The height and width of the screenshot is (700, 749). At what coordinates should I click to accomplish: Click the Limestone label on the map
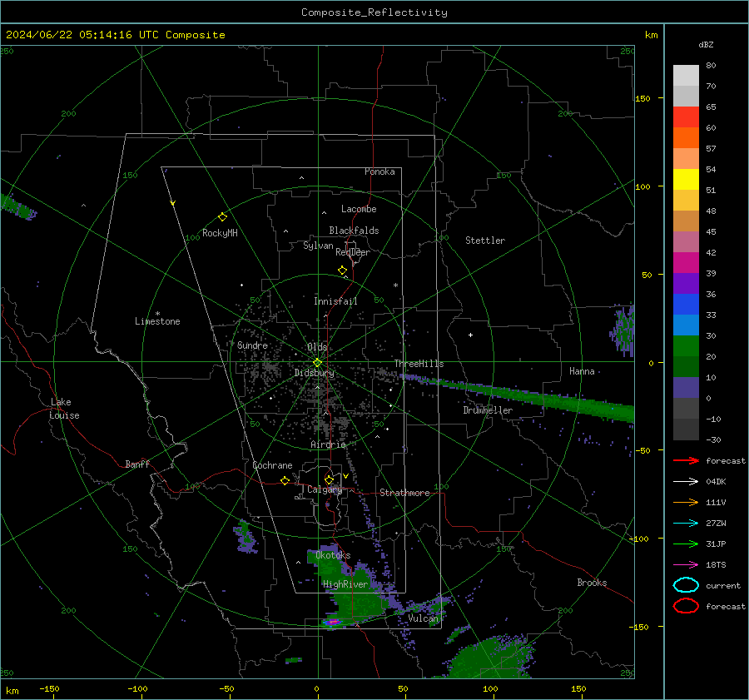(157, 321)
